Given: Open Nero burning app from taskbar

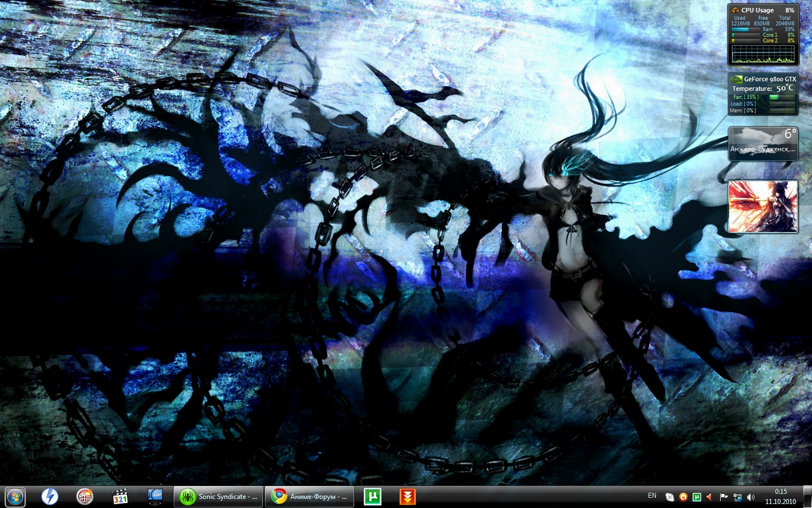Looking at the screenshot, I should [85, 497].
